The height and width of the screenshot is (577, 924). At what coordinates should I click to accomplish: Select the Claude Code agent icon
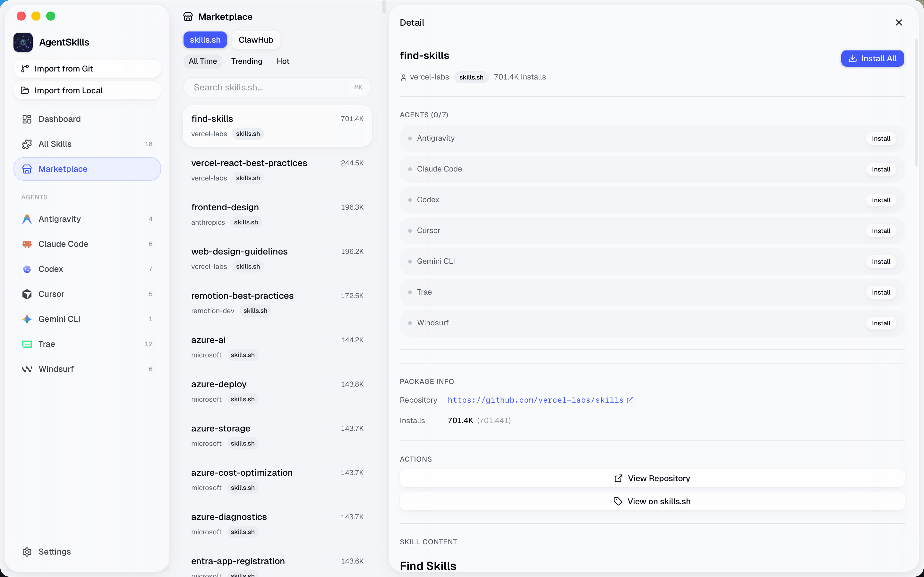coord(27,244)
